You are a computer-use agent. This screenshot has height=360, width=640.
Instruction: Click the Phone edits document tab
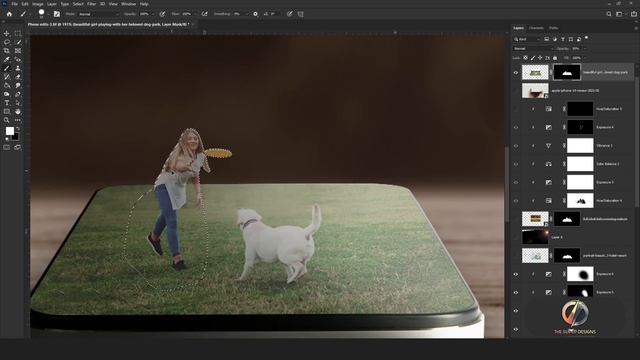pyautogui.click(x=109, y=24)
